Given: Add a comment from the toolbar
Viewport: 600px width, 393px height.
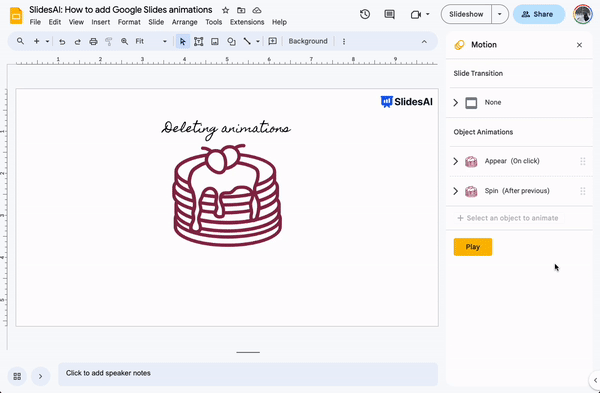Looking at the screenshot, I should point(272,41).
